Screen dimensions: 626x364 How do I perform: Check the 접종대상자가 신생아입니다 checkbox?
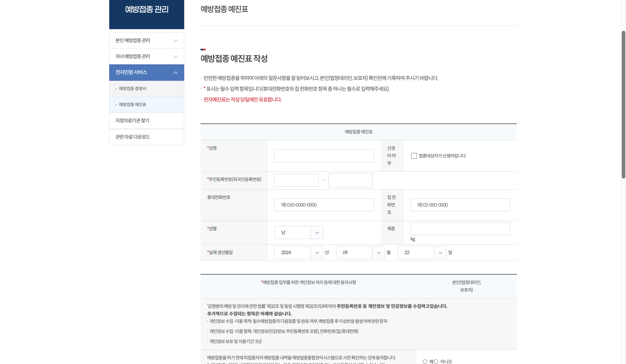(414, 156)
